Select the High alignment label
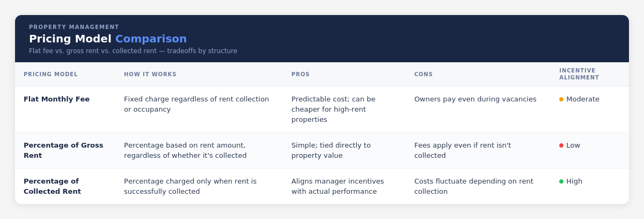Viewport: 644px width, 219px height. coord(574,181)
